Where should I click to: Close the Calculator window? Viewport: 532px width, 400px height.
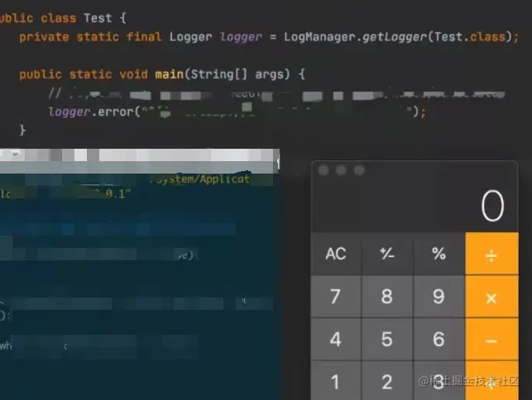pos(324,170)
